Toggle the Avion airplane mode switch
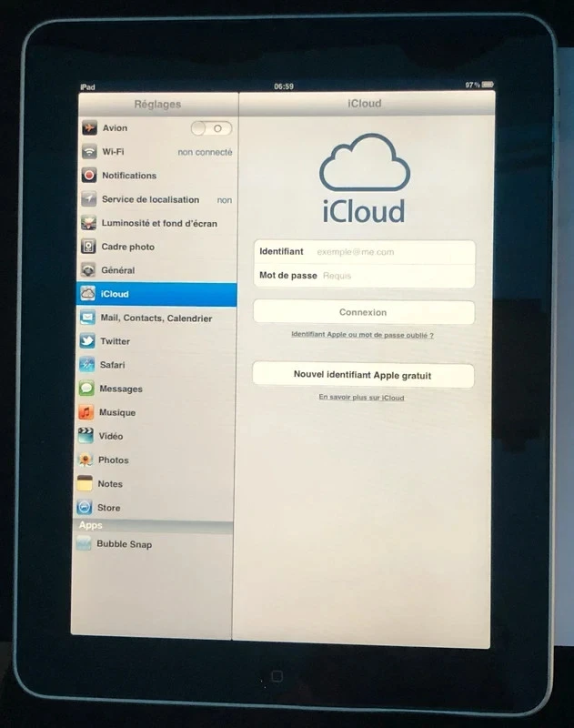The height and width of the screenshot is (728, 574). click(x=212, y=128)
